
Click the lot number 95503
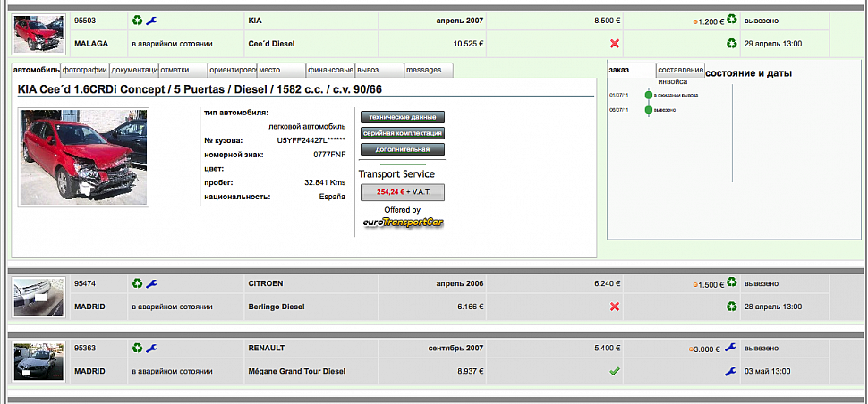pyautogui.click(x=86, y=21)
